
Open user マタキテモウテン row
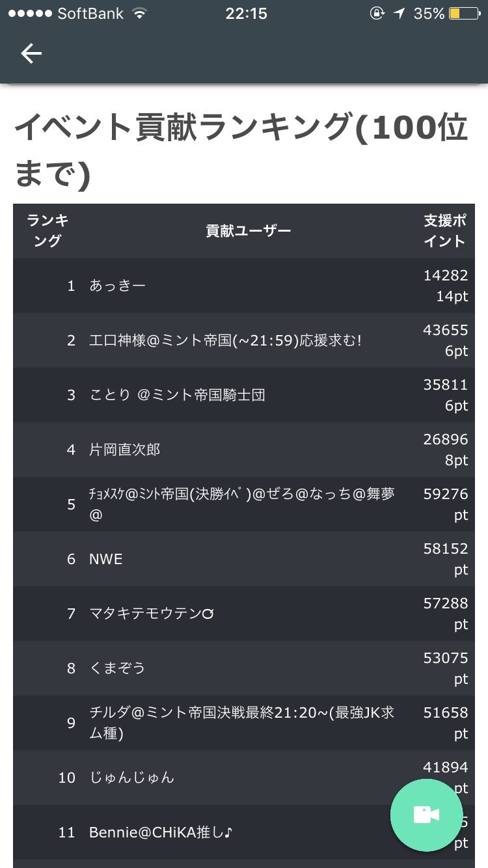[244, 614]
